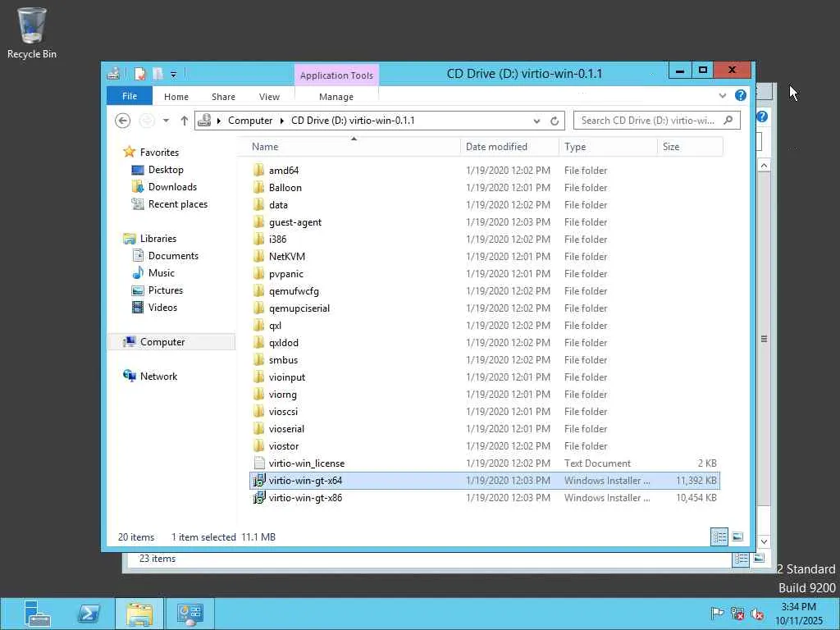Sort by Date modified column header
Screen dimensions: 840x630
509,147
